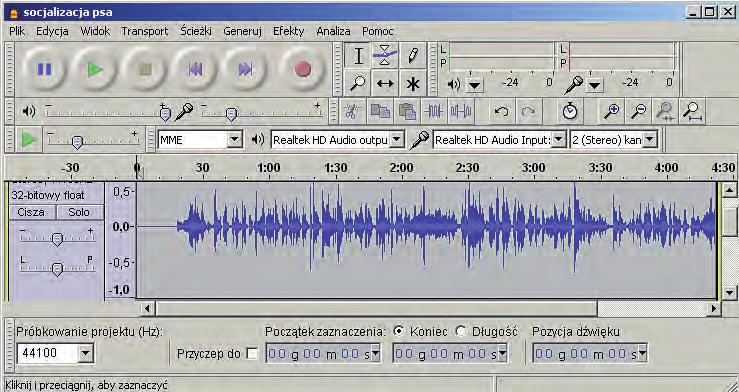Viewport: 739px width, 392px height.
Task: Open the Realtek HD Audio output dropdown
Action: click(x=397, y=140)
